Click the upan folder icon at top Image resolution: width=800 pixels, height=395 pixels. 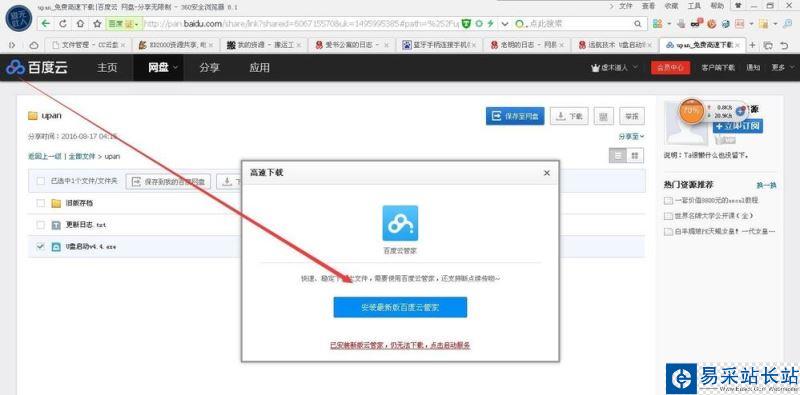[33, 115]
